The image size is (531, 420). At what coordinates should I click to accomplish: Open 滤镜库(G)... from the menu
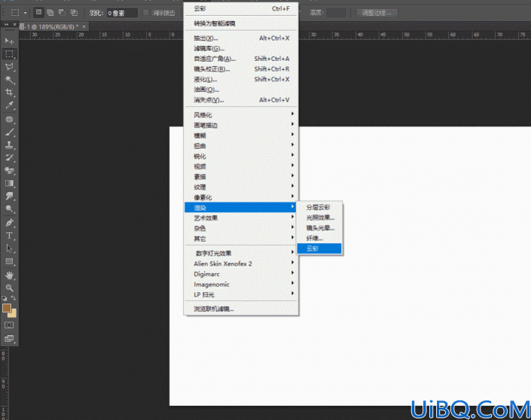pyautogui.click(x=241, y=48)
